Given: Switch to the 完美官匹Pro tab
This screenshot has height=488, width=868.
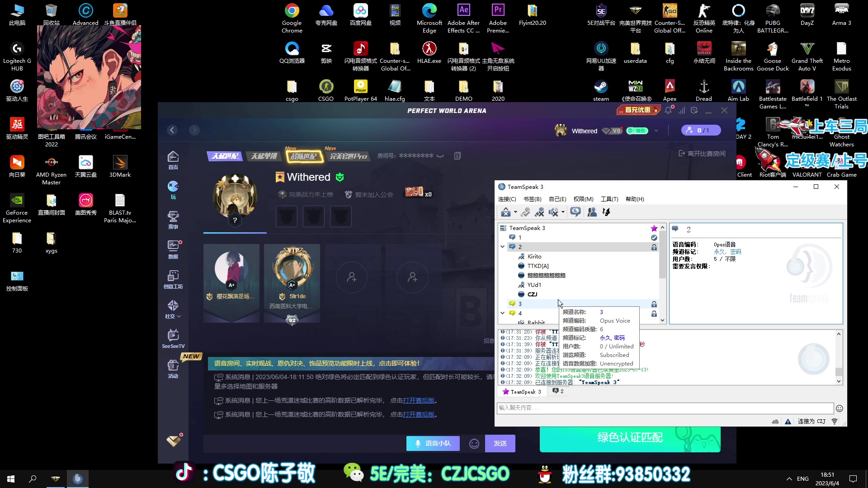Looking at the screenshot, I should point(348,157).
